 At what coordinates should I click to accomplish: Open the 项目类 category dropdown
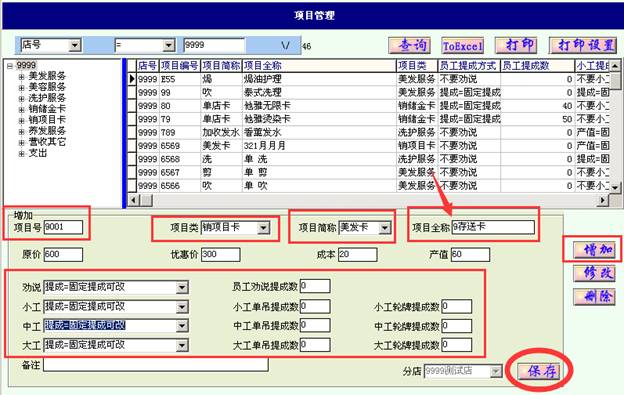click(x=263, y=228)
